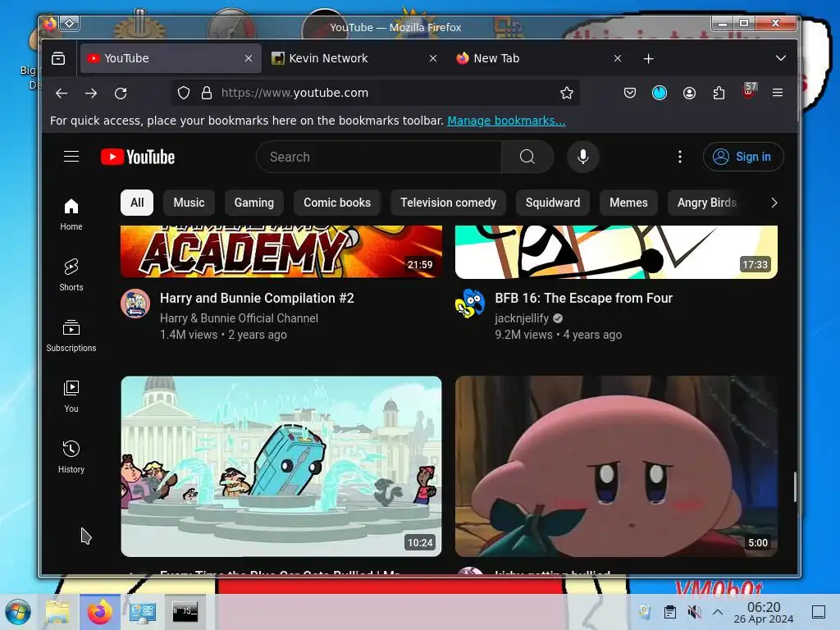
Task: Toggle the YouTube guide hamburger menu
Action: (71, 157)
